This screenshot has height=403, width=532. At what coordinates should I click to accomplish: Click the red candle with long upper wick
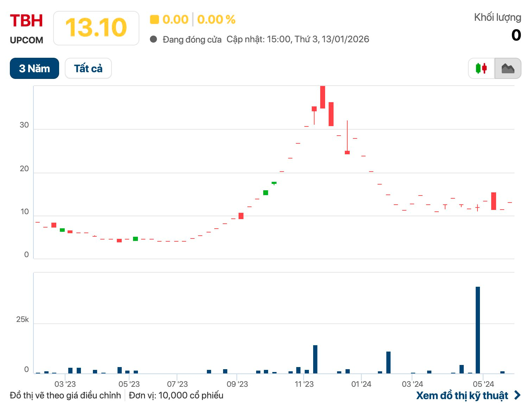point(347,152)
